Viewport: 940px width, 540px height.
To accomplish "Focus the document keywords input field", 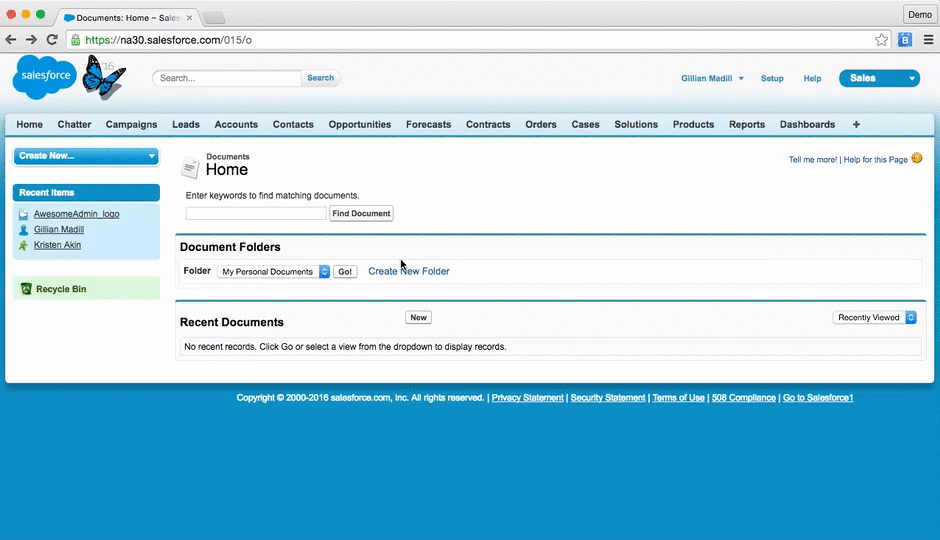I will tap(256, 213).
